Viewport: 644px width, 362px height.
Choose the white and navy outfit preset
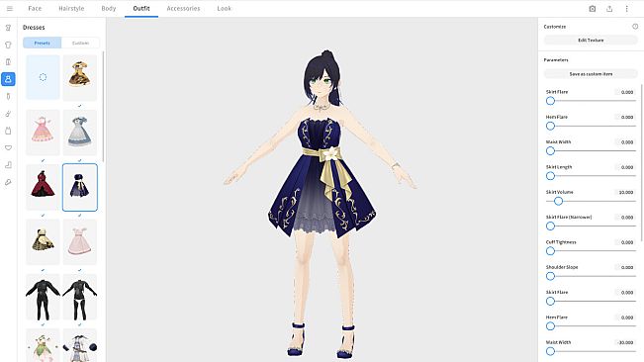[80, 345]
